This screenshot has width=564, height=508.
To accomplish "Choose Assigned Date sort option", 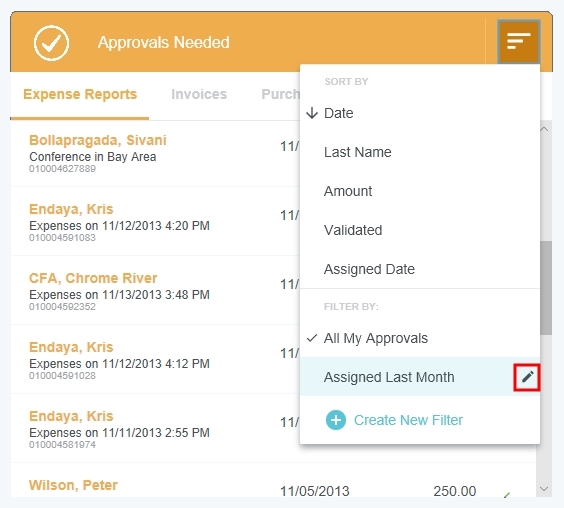I will click(369, 269).
